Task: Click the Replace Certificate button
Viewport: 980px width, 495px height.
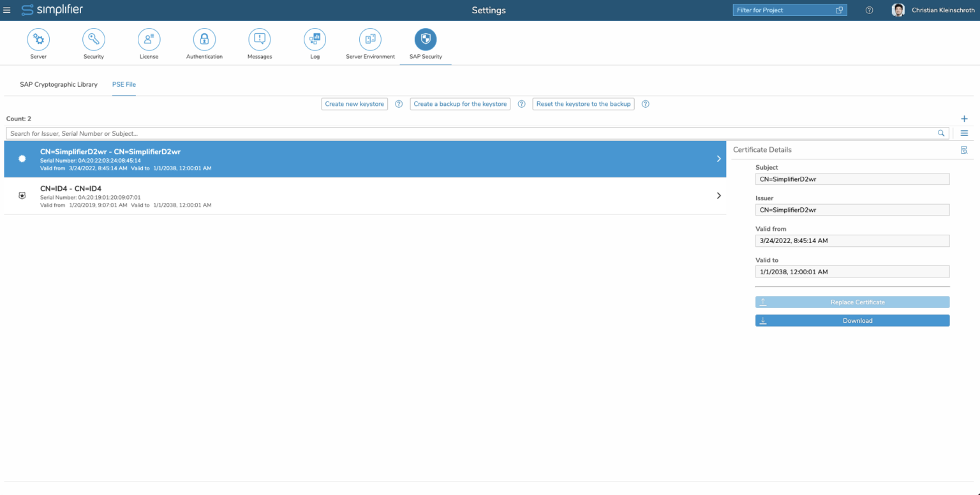Action: point(852,302)
